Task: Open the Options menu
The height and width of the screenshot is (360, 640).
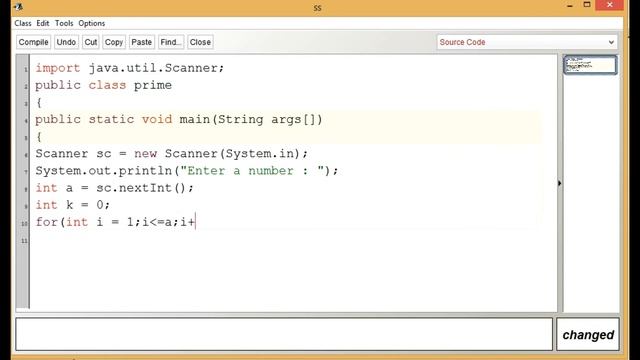Action: click(92, 23)
